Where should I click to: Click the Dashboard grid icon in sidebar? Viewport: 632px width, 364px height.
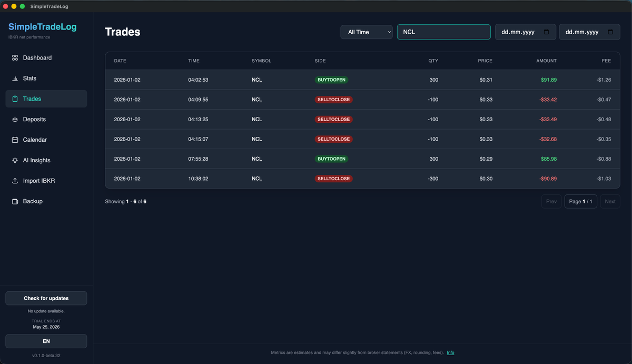(15, 58)
